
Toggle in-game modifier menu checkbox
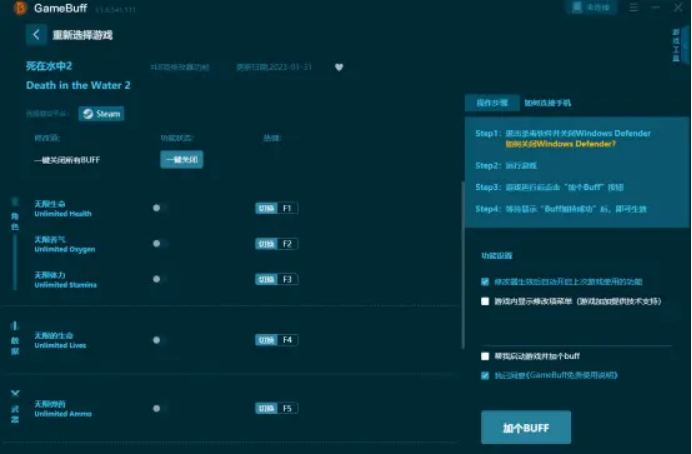pyautogui.click(x=485, y=301)
